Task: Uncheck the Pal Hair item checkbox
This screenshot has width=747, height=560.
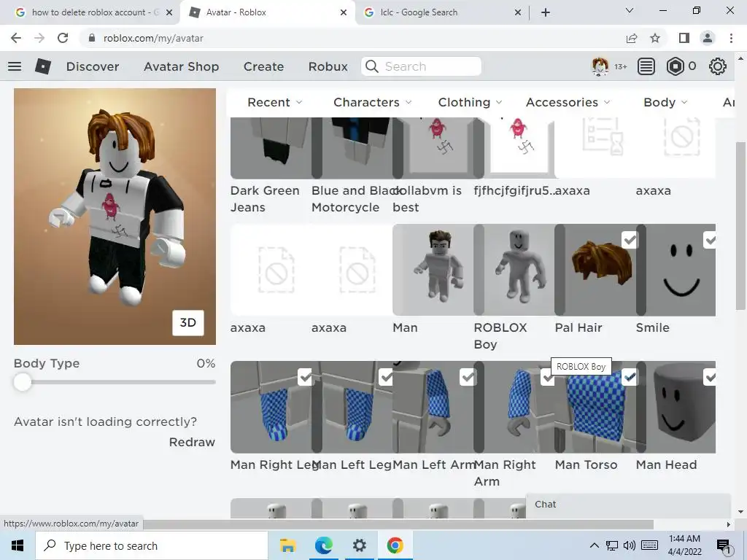Action: point(630,239)
